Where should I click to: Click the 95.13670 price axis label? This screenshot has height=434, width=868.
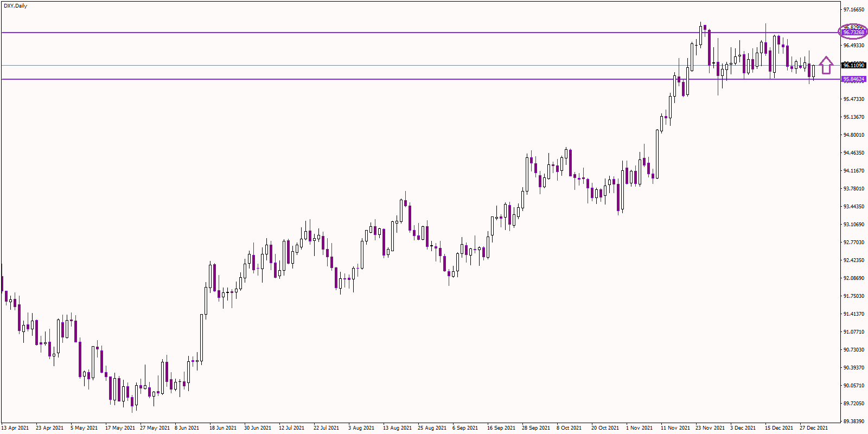[854, 117]
